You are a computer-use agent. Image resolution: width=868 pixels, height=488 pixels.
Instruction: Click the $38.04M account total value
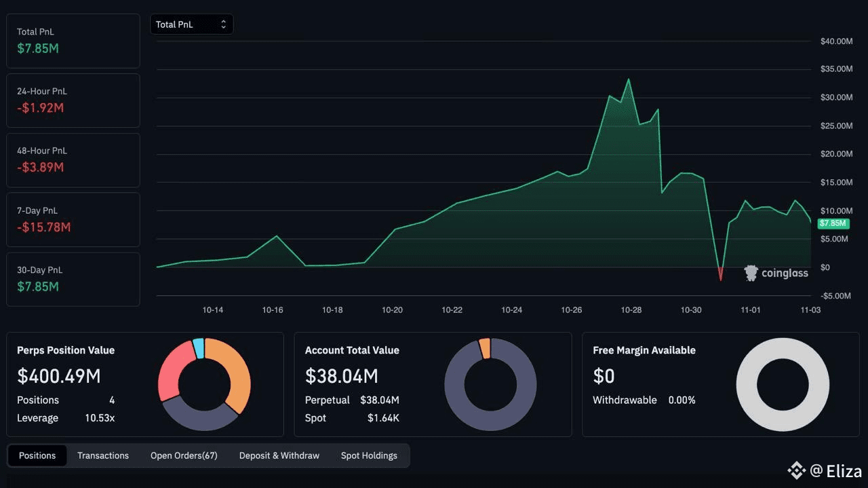click(342, 376)
